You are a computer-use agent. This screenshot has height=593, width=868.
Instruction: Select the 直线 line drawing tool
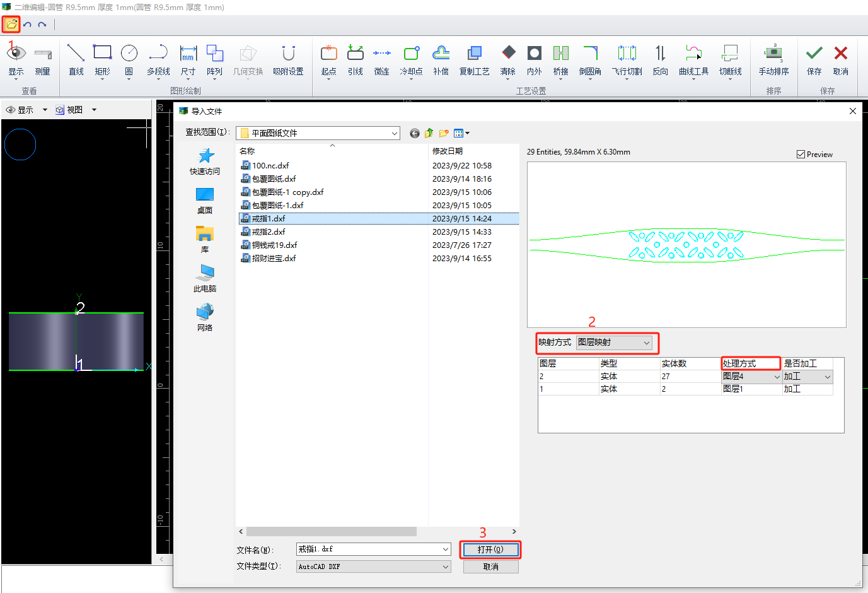(x=76, y=61)
